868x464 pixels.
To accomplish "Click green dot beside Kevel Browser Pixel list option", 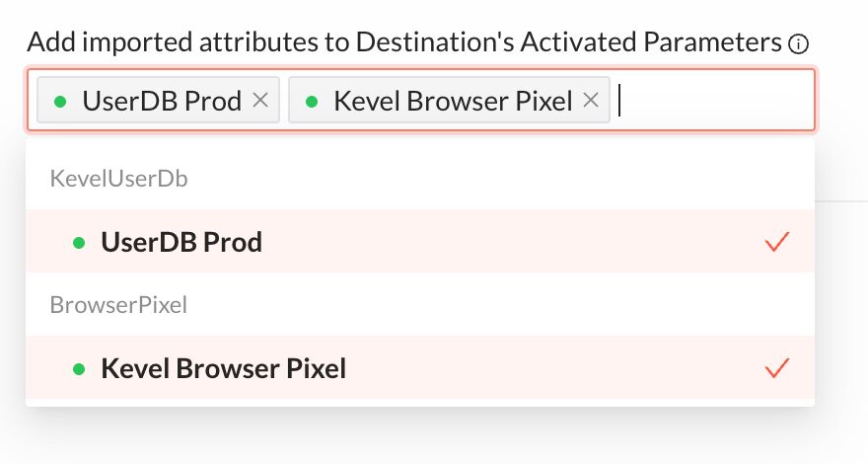I will 79,369.
